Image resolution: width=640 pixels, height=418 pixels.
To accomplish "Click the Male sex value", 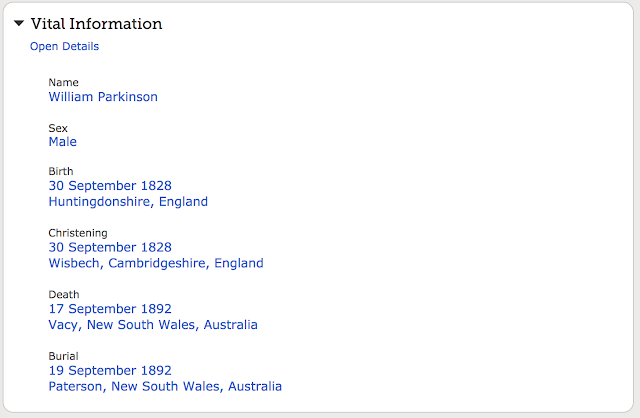I will 62,142.
